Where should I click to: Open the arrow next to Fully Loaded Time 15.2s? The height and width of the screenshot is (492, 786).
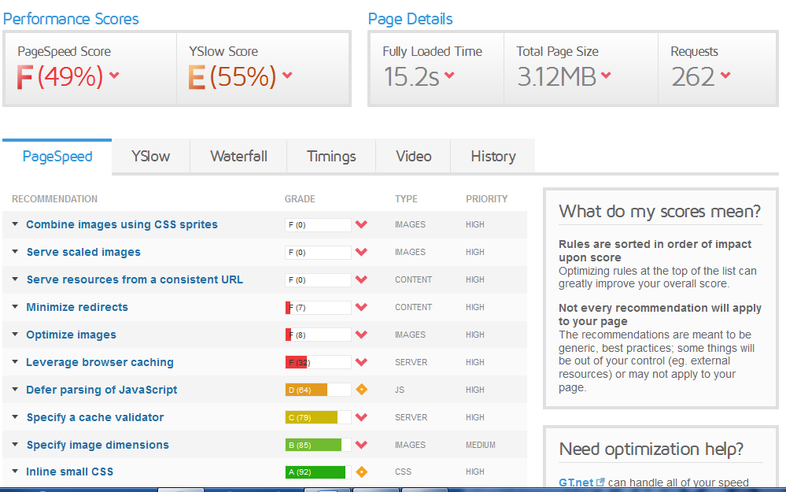(x=450, y=75)
